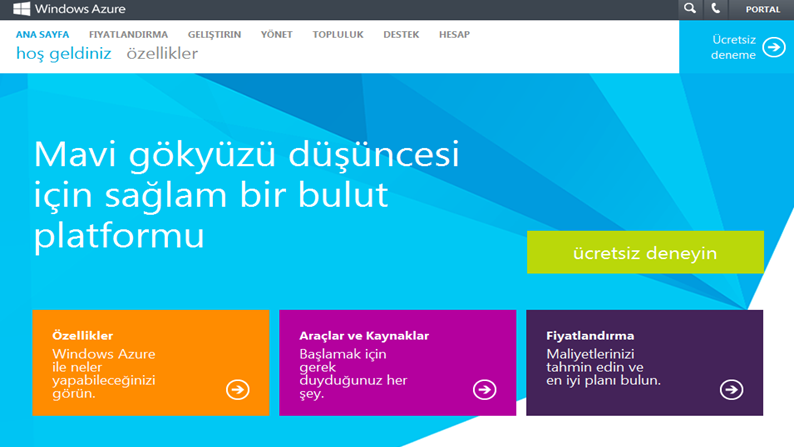The height and width of the screenshot is (447, 794).
Task: Click 'Windows Azure ile neler yapabileceğinizi görün' text
Action: (x=104, y=374)
